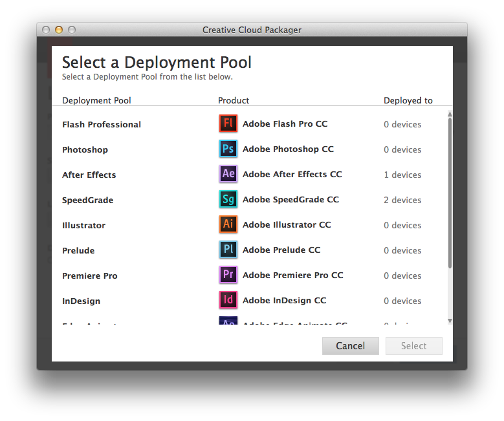
Task: Sort by Product column header
Action: 234,100
